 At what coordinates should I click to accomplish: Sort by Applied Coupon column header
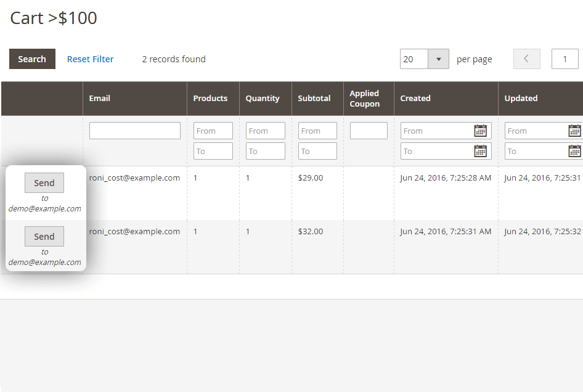pos(369,99)
